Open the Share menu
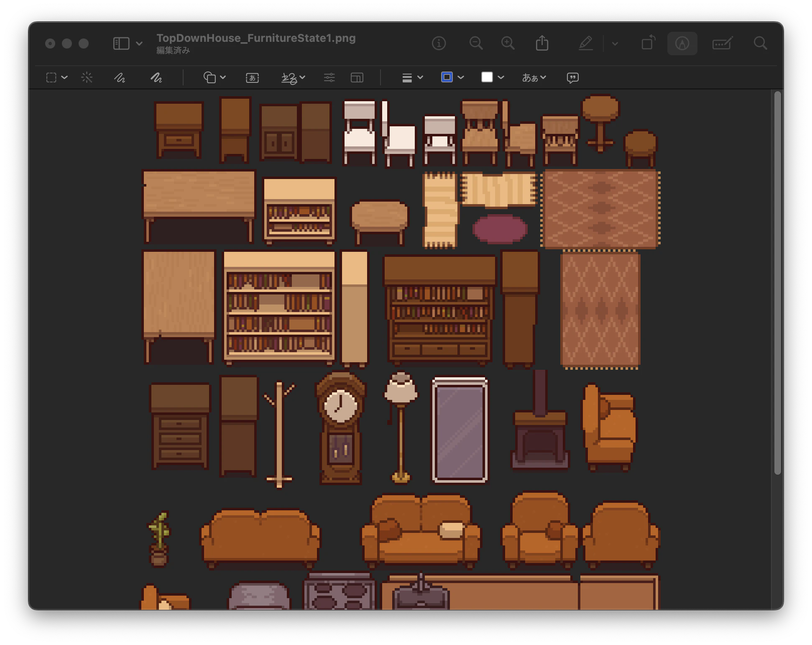 pos(542,43)
